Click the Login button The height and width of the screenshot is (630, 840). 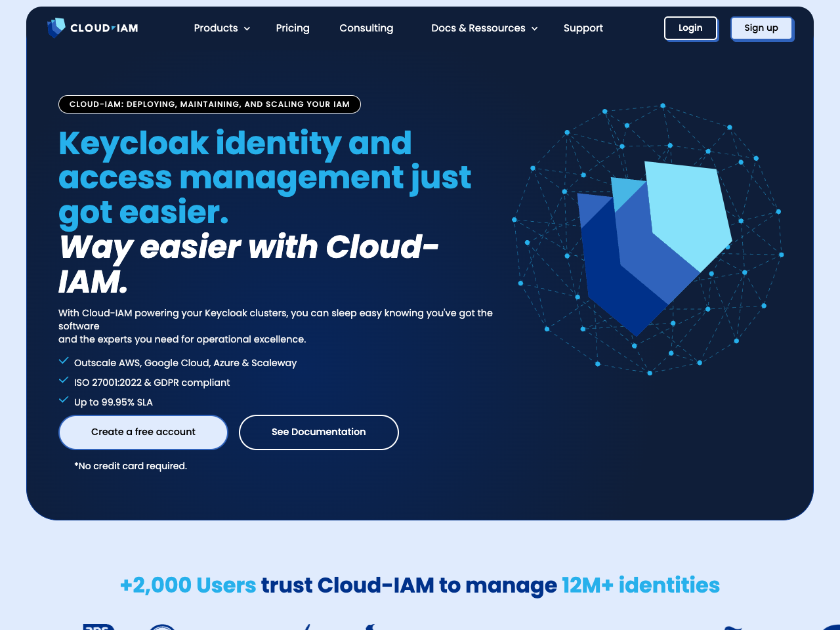point(690,28)
